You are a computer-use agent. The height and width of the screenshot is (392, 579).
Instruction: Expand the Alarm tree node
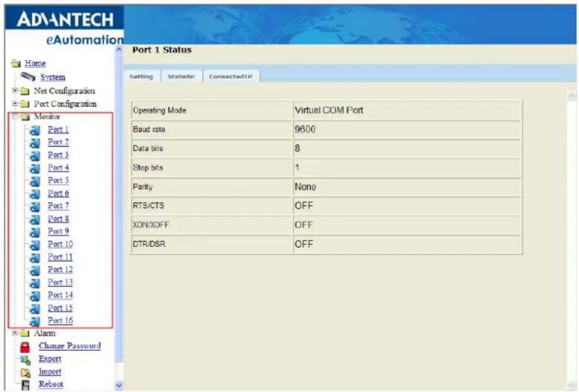tap(15, 333)
